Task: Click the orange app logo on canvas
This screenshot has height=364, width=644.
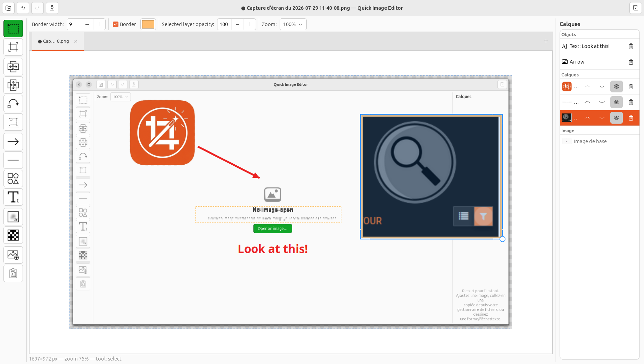Action: (163, 133)
